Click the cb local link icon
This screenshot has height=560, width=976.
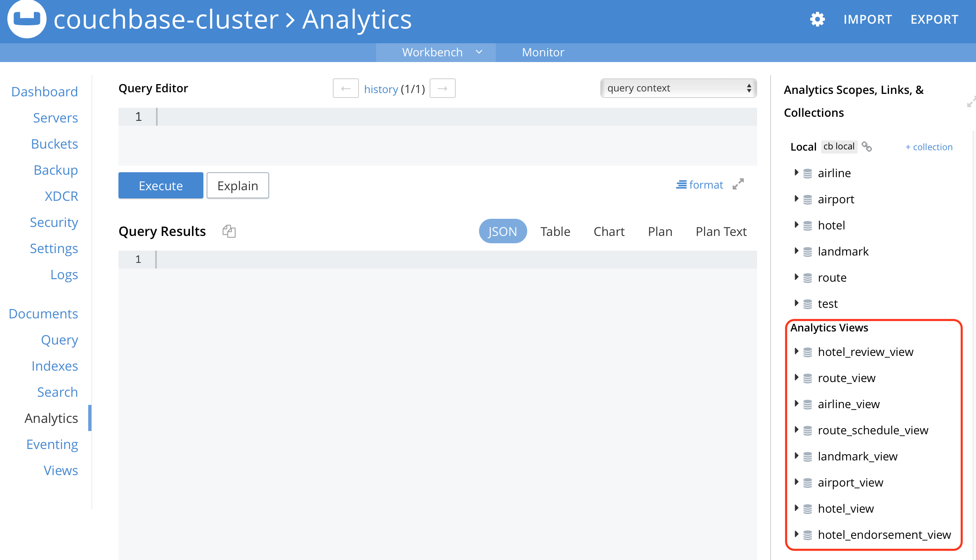pos(869,147)
